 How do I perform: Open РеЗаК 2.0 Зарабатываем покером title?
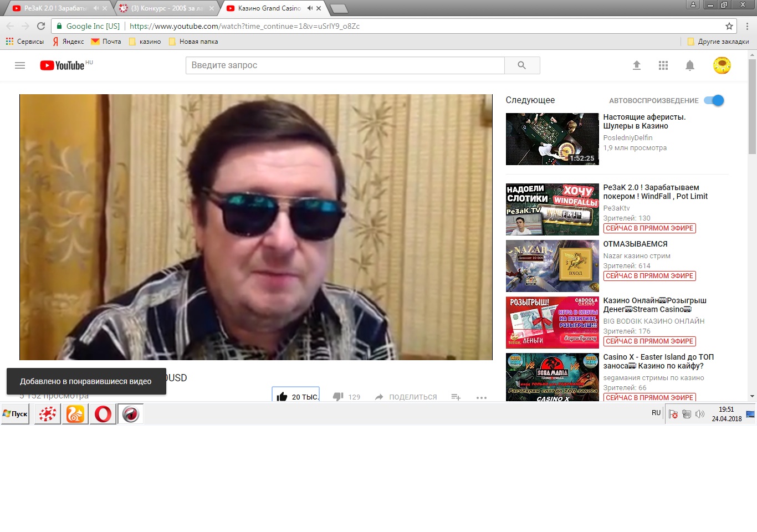(656, 192)
